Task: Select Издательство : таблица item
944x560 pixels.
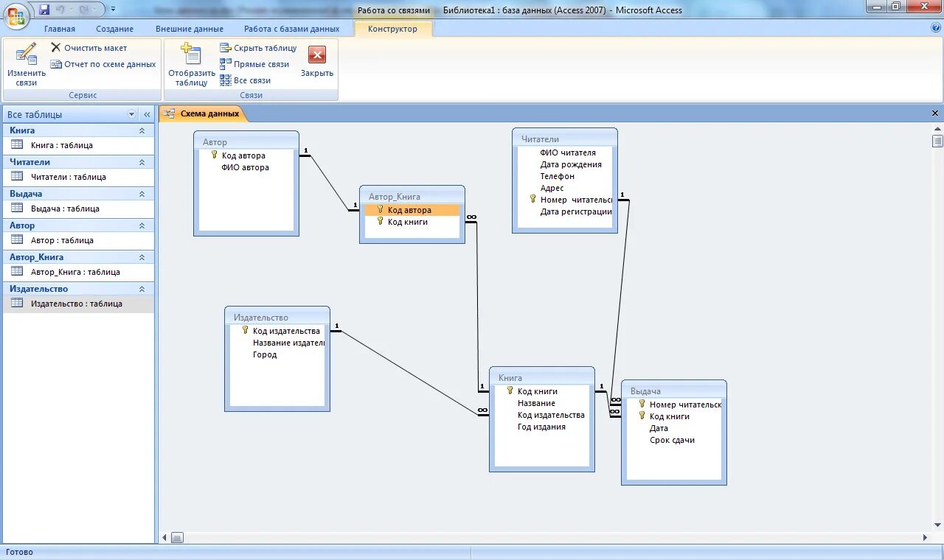Action: (78, 304)
